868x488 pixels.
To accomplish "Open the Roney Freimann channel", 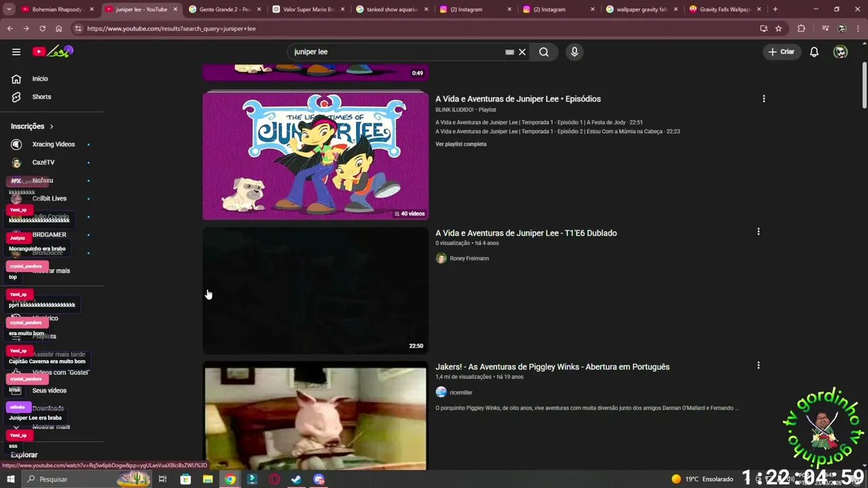I will 469,258.
